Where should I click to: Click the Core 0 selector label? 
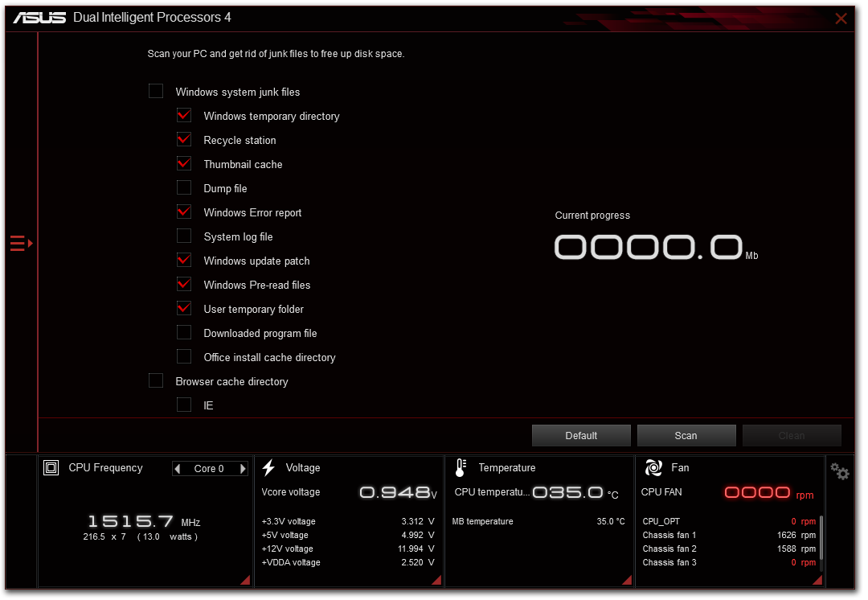209,469
